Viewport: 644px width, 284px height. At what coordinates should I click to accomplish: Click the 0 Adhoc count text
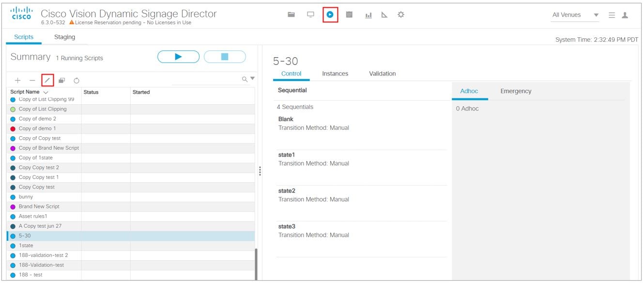tap(467, 109)
